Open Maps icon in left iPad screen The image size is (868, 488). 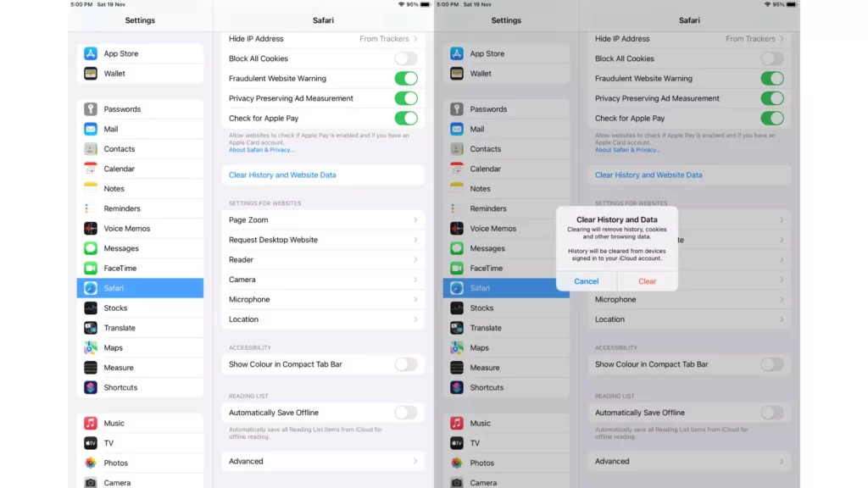(x=90, y=348)
